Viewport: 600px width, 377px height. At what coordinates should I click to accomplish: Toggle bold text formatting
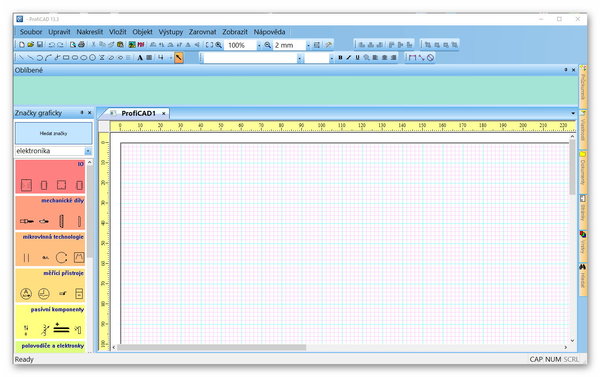click(340, 58)
